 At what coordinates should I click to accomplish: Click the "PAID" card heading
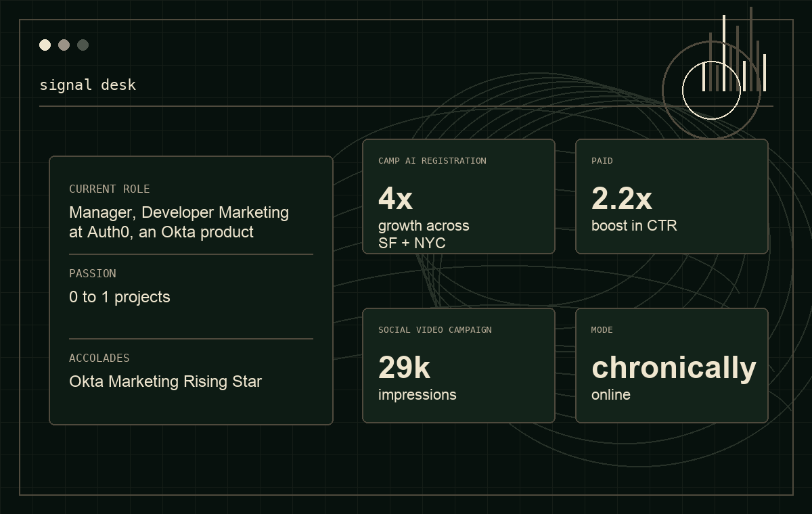click(x=602, y=161)
